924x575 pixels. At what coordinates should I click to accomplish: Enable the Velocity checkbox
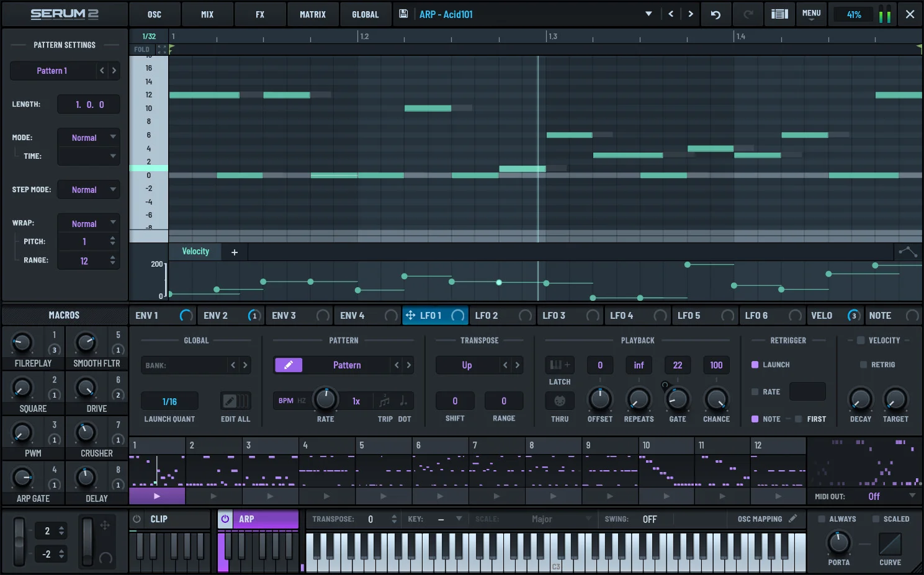[861, 340]
